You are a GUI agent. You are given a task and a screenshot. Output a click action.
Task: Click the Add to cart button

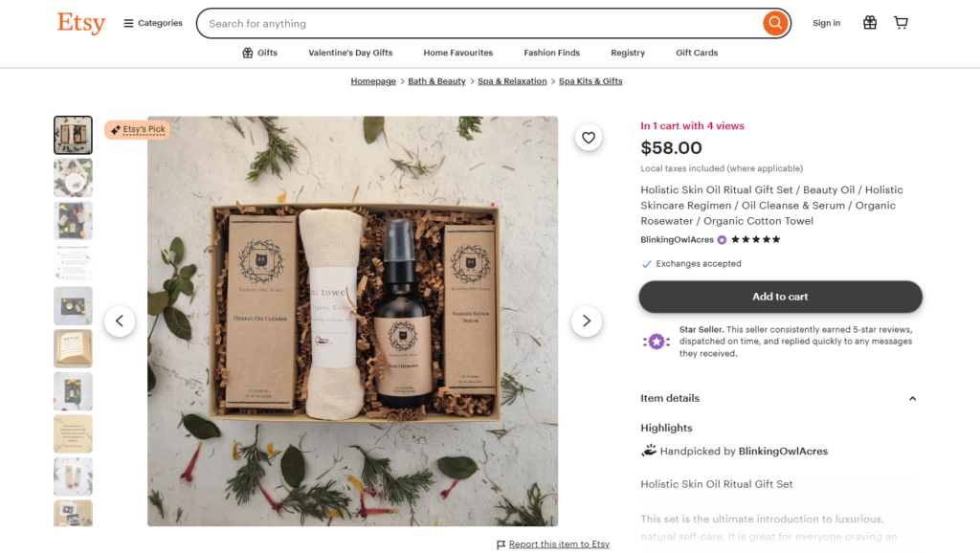pos(780,297)
